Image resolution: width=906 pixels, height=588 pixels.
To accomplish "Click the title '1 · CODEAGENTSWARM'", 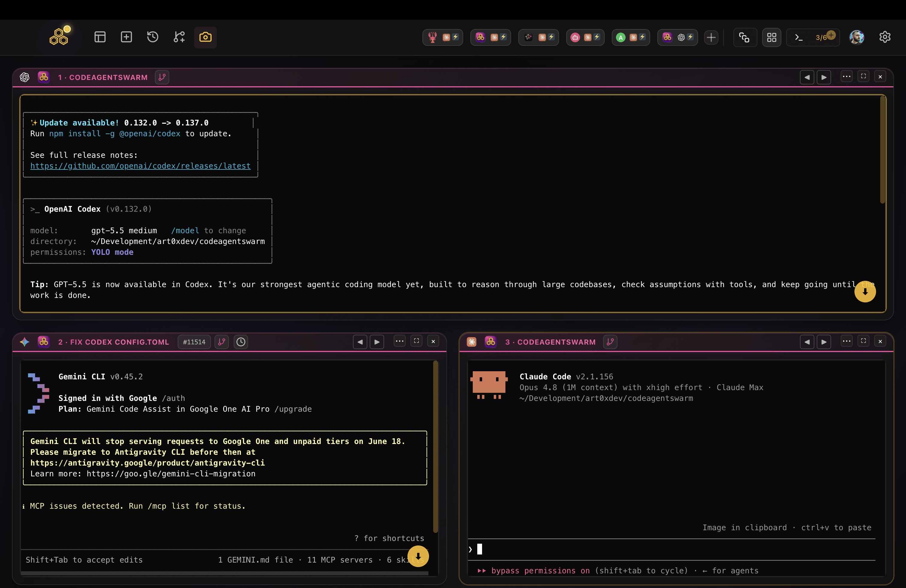I will pos(103,77).
